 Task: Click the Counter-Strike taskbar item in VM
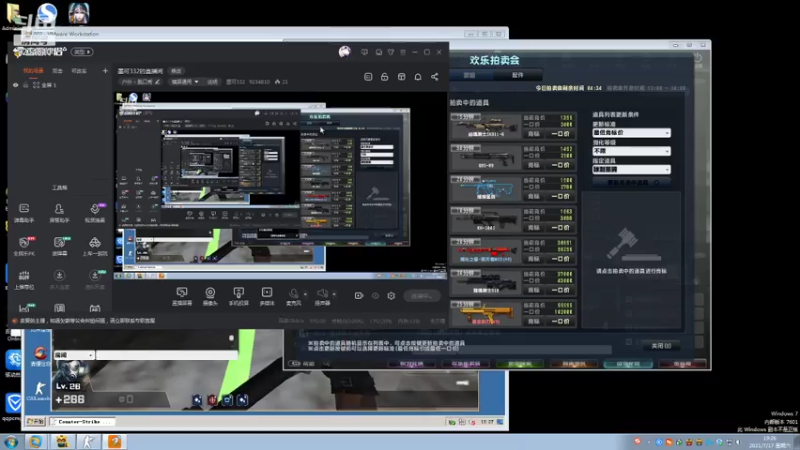(83, 422)
